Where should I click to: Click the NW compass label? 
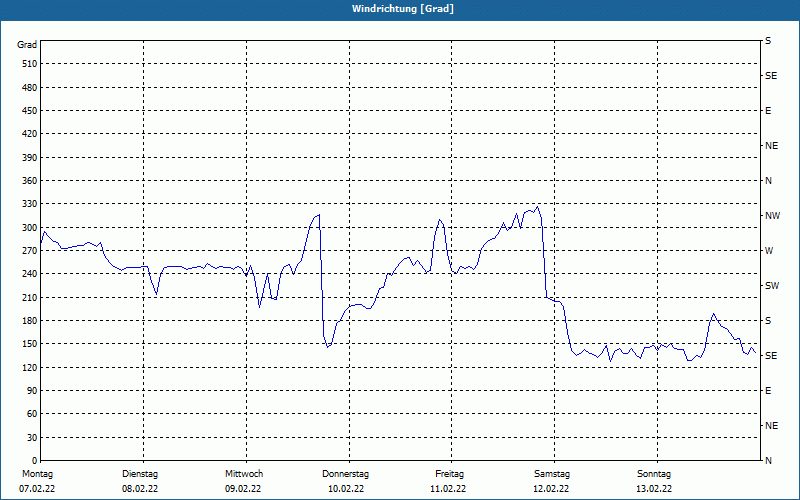coord(772,216)
